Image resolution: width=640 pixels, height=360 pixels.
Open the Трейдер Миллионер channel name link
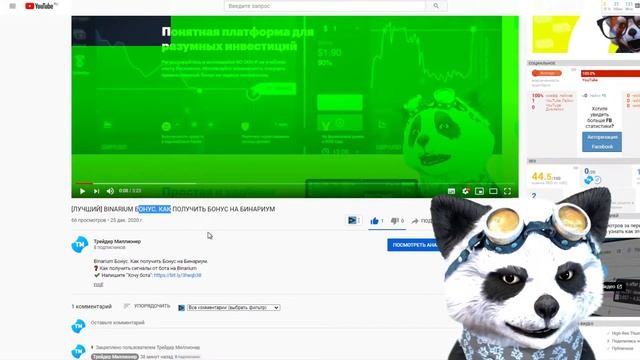117,241
